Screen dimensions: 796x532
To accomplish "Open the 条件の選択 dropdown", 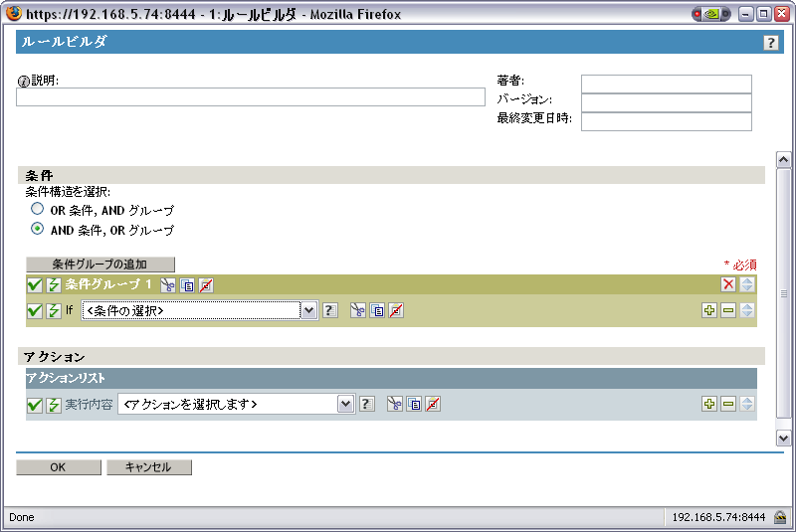I will click(x=200, y=310).
